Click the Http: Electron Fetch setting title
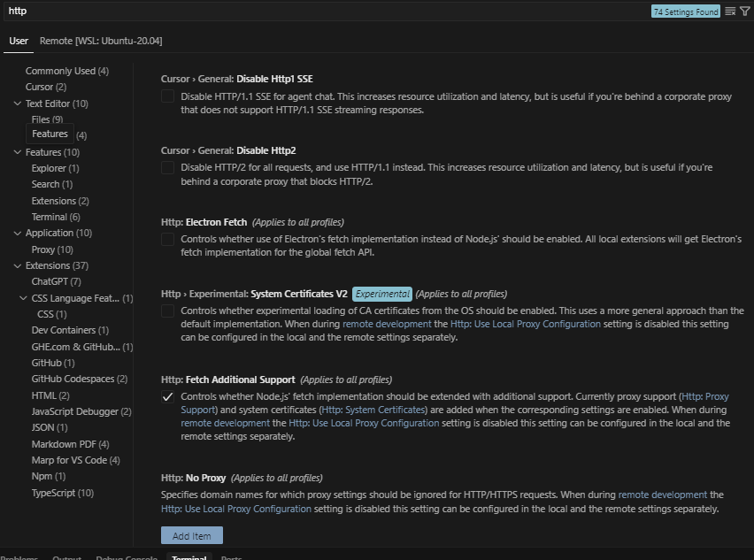 (x=204, y=222)
